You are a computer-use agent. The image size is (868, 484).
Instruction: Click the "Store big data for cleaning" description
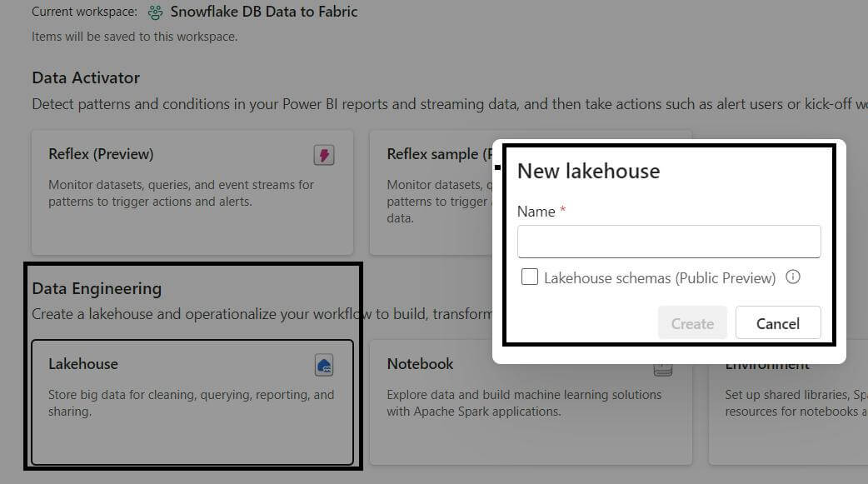(191, 403)
